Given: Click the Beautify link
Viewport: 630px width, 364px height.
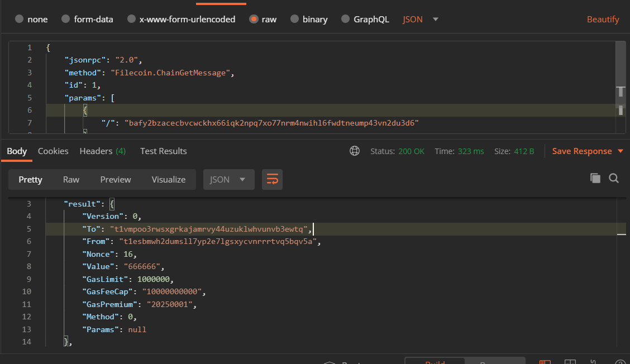Looking at the screenshot, I should pos(603,18).
